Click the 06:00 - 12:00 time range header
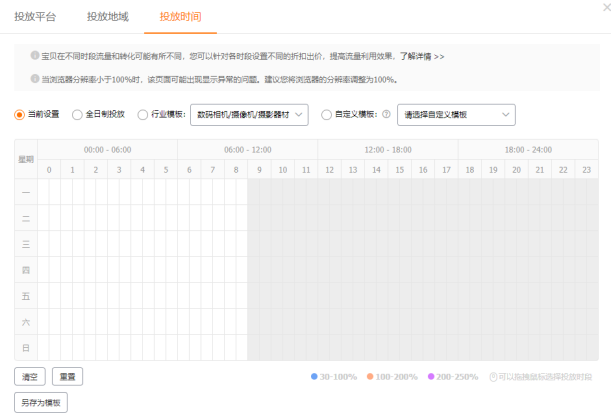The width and height of the screenshot is (611, 416). [248, 150]
